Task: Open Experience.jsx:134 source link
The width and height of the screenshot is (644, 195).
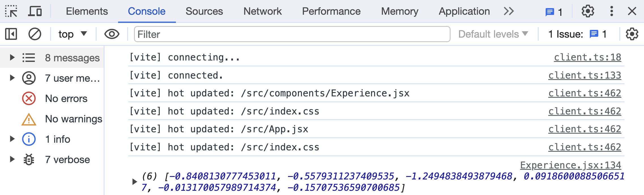Action: click(x=570, y=165)
